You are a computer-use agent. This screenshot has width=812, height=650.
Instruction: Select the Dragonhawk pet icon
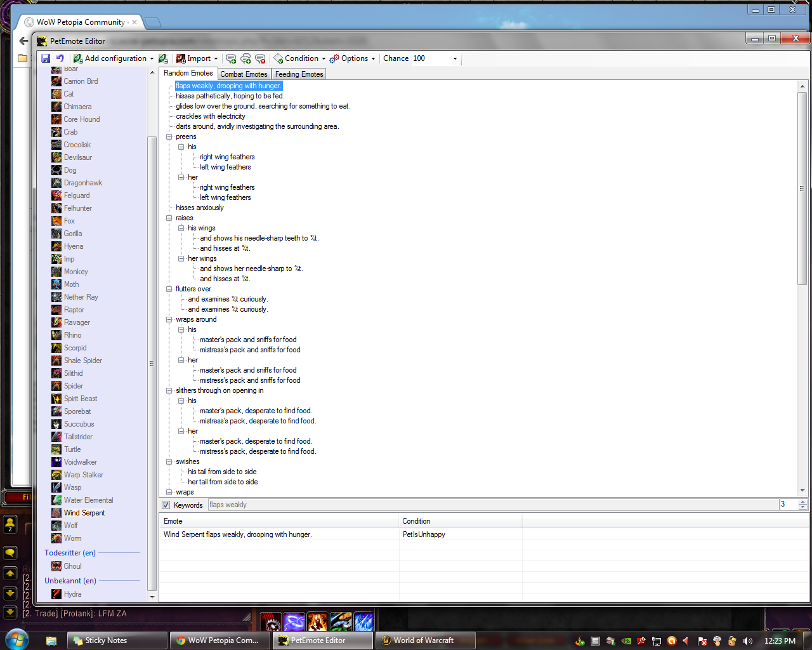56,183
